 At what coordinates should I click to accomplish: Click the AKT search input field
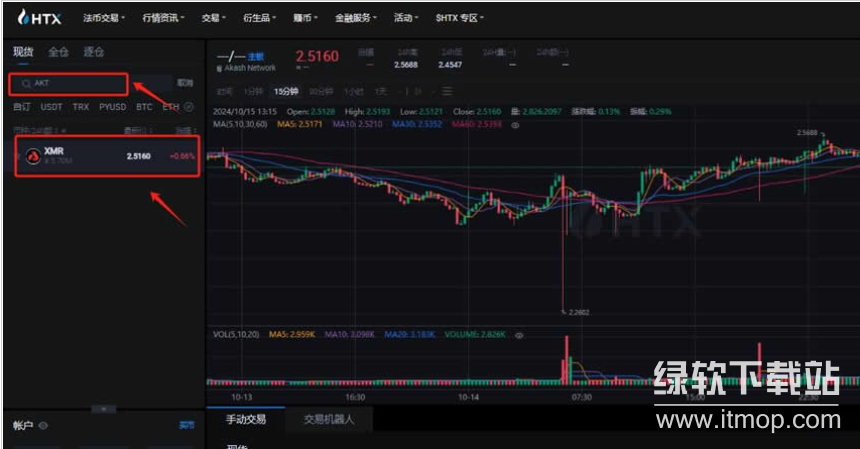pyautogui.click(x=69, y=84)
